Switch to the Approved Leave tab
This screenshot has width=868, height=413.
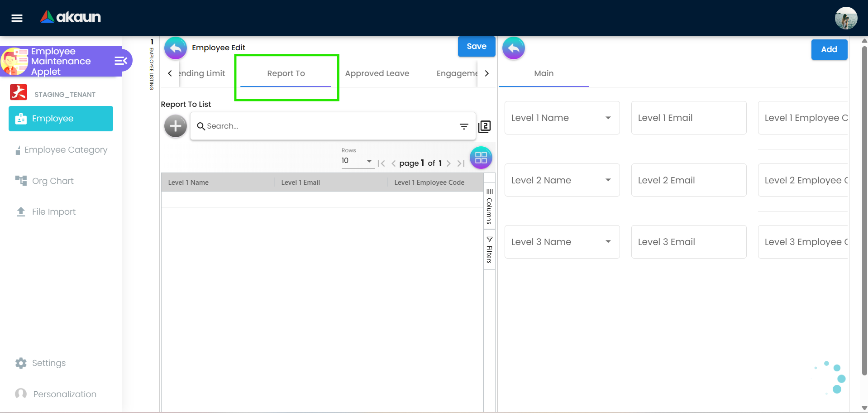[x=377, y=73]
